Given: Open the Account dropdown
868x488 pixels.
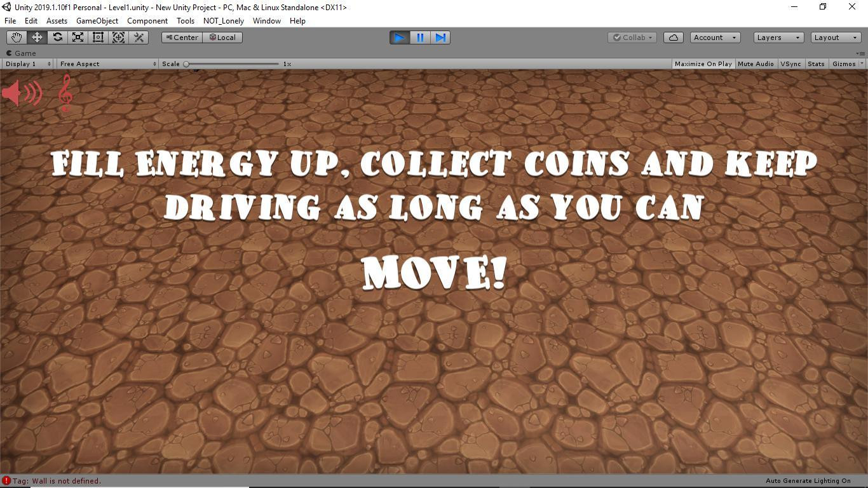Looking at the screenshot, I should 715,37.
